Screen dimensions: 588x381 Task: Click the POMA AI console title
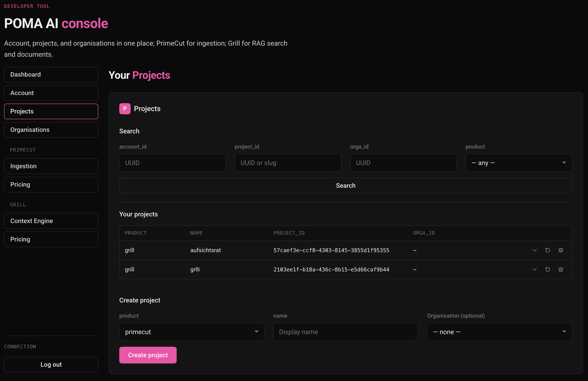[56, 24]
